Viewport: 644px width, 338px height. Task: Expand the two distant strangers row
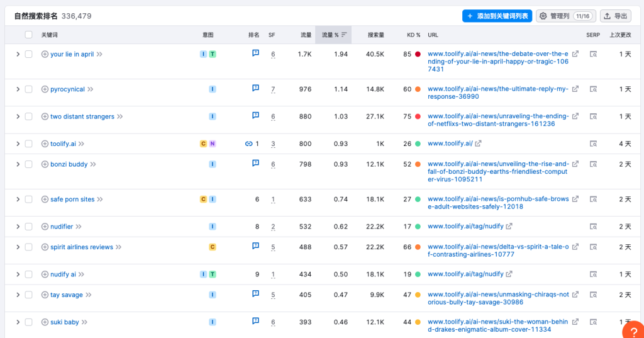tap(18, 117)
